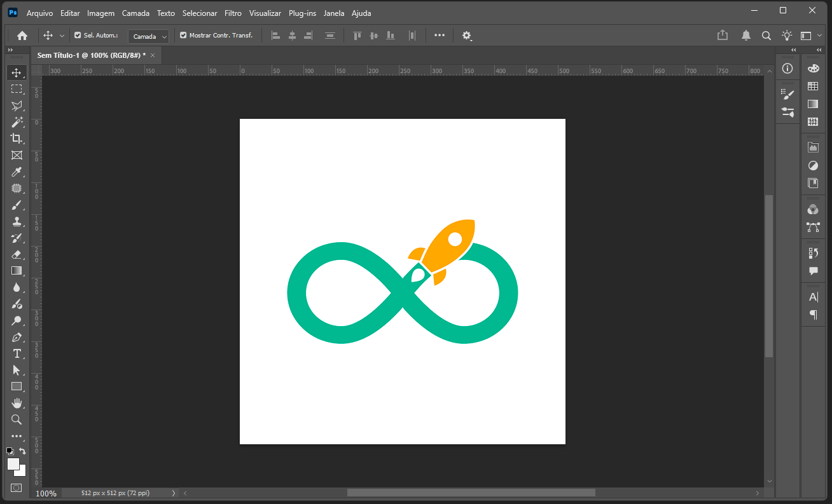This screenshot has width=832, height=504.
Task: Select the Eyedropper tool
Action: tap(17, 172)
